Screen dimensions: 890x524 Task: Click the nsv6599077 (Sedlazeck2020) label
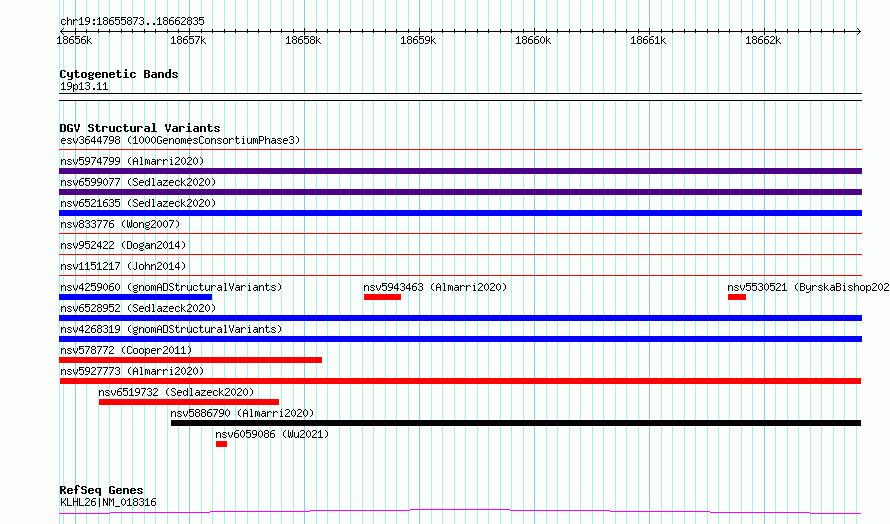tap(138, 182)
